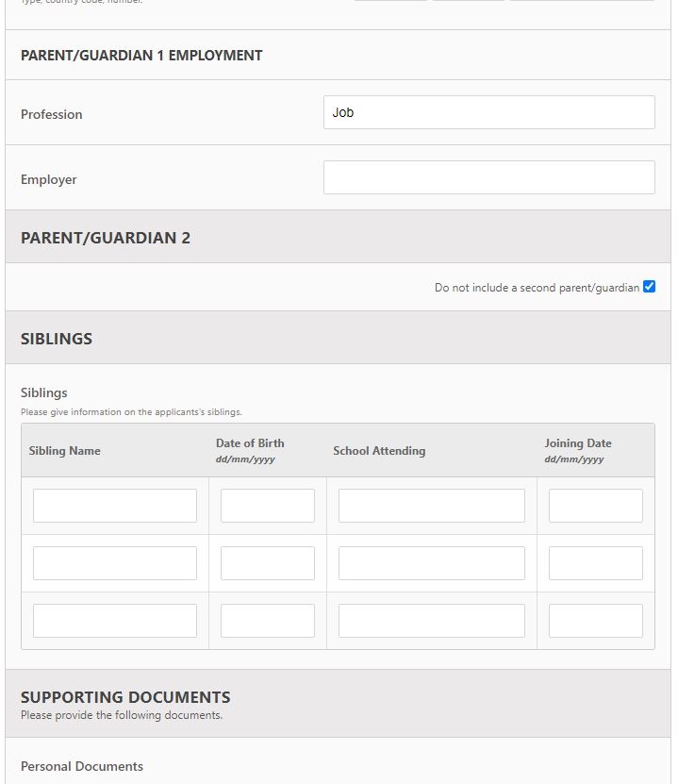Click the Sibling Name column header
Viewport: 678px width, 784px height.
64,451
